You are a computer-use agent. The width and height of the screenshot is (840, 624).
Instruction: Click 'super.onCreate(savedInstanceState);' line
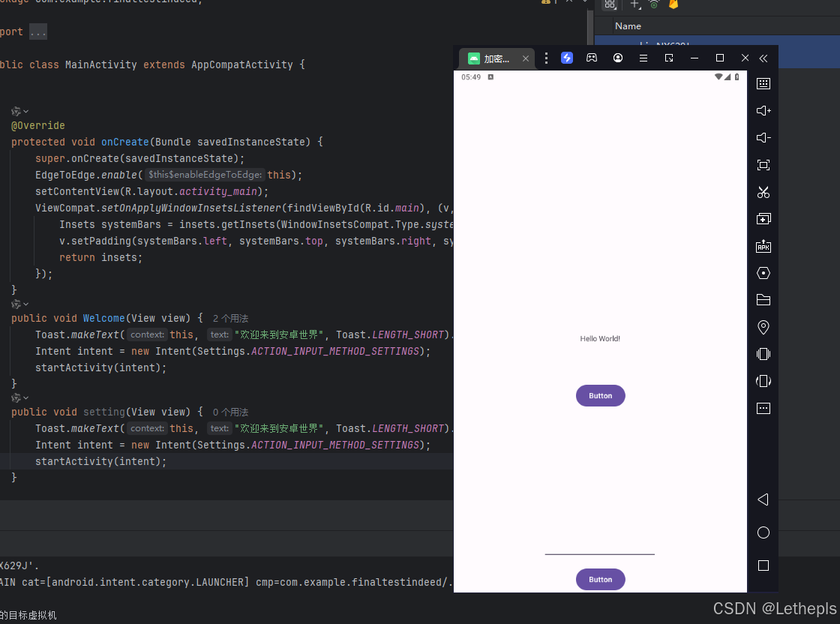139,158
